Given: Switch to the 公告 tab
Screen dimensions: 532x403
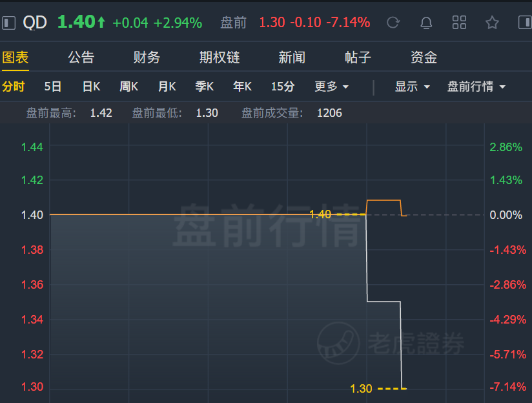Looking at the screenshot, I should click(x=81, y=57).
